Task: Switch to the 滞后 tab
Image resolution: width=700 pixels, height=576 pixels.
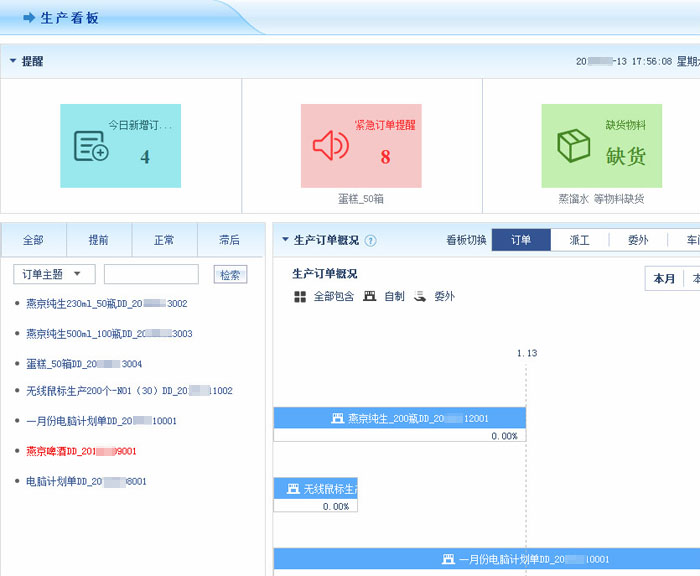Action: tap(229, 240)
